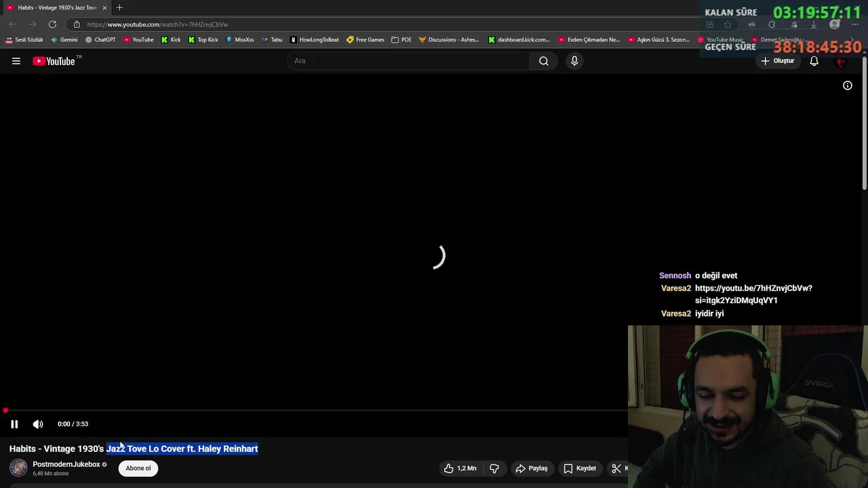Open the Kick bookmark

coord(171,40)
